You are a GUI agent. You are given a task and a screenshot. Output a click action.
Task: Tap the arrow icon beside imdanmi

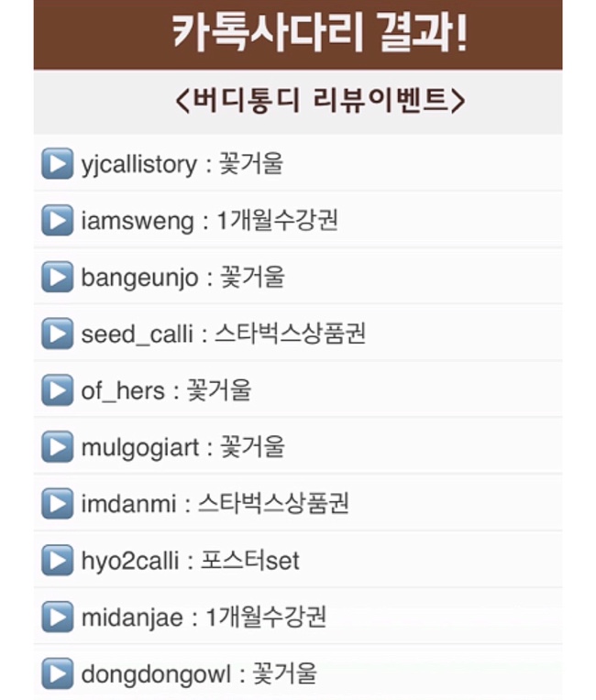pos(57,504)
